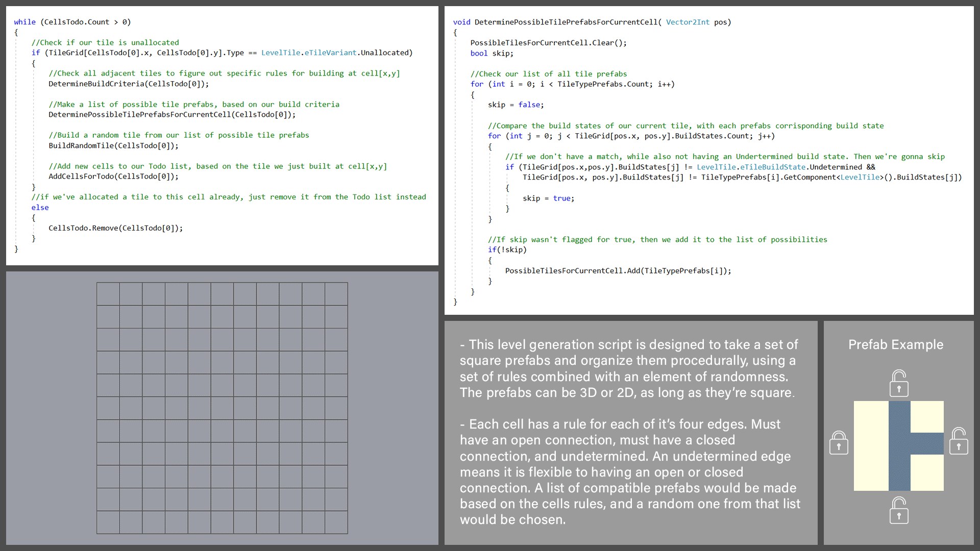Click the open lock above the prefab

point(899,384)
